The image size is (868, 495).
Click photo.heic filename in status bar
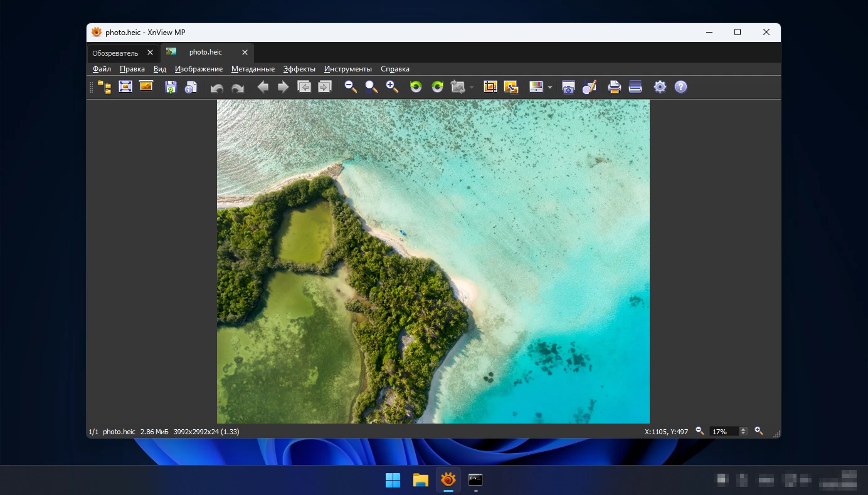pos(119,432)
